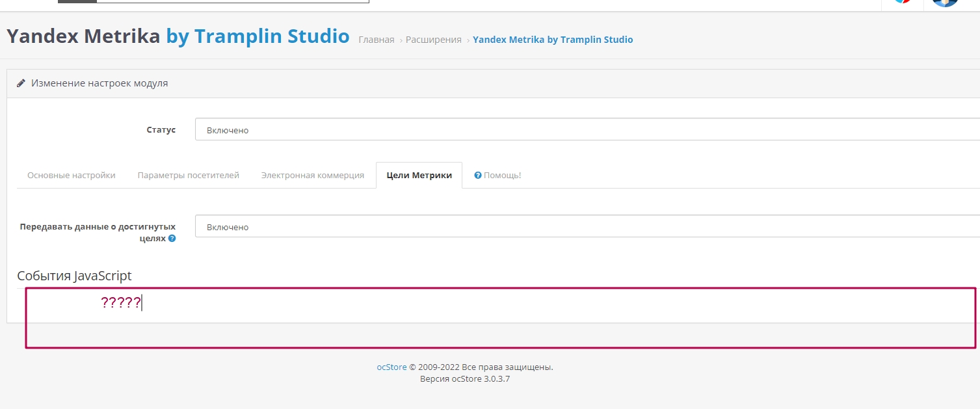Image resolution: width=980 pixels, height=409 pixels.
Task: Click the large Yandex Metrika page title
Action: [x=178, y=36]
